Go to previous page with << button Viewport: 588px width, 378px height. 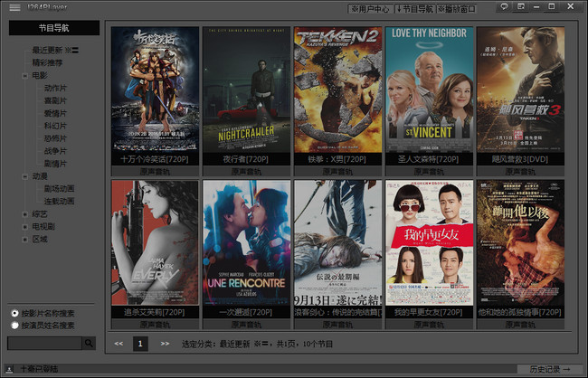(x=119, y=344)
